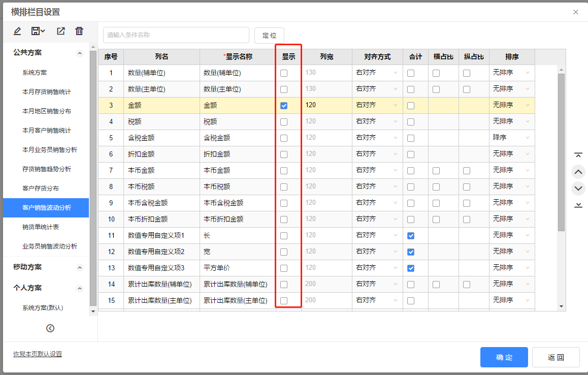Click the move-up arrow icon
The width and height of the screenshot is (588, 375).
pyautogui.click(x=578, y=172)
